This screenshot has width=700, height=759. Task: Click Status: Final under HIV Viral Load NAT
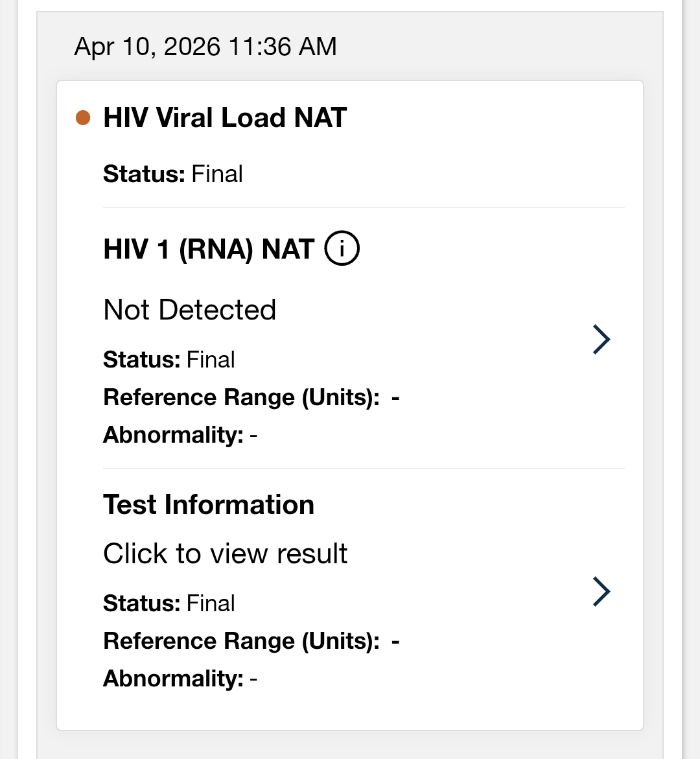[173, 174]
